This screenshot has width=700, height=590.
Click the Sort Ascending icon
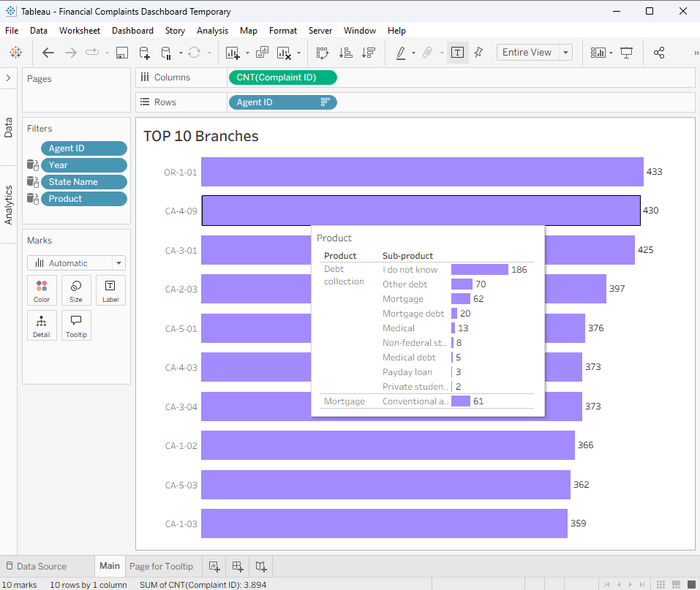(345, 53)
